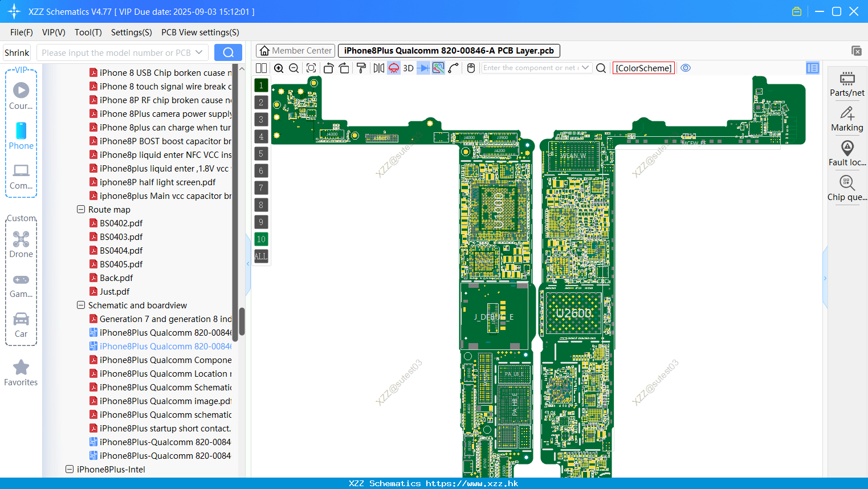Close the open document tab panel
This screenshot has height=489, width=868.
pyautogui.click(x=857, y=51)
